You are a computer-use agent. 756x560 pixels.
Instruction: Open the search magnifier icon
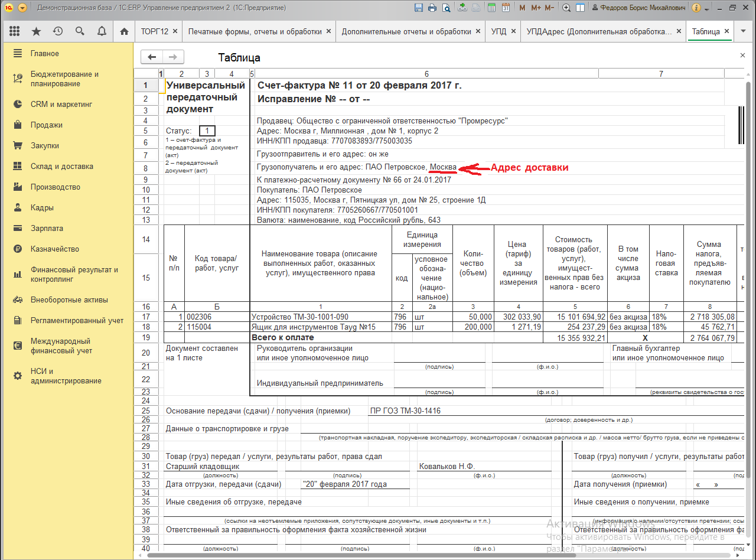point(80,31)
